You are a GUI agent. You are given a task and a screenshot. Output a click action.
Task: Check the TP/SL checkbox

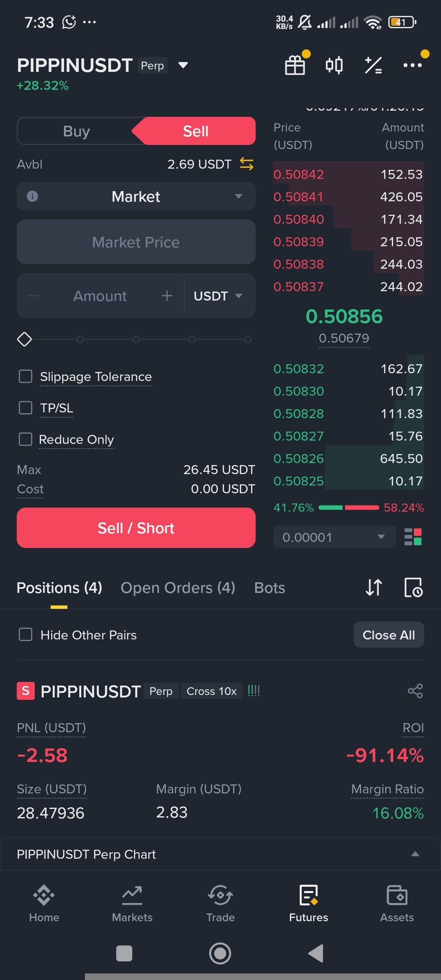point(26,408)
